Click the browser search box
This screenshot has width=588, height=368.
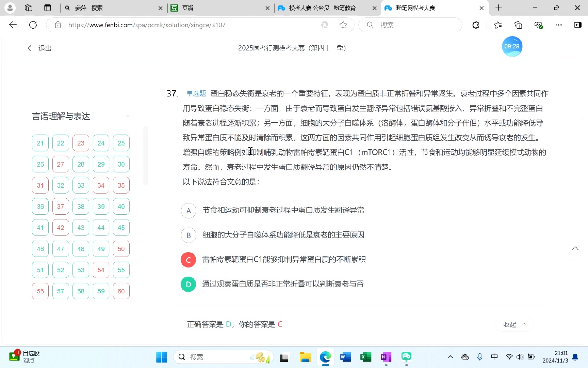pos(410,25)
